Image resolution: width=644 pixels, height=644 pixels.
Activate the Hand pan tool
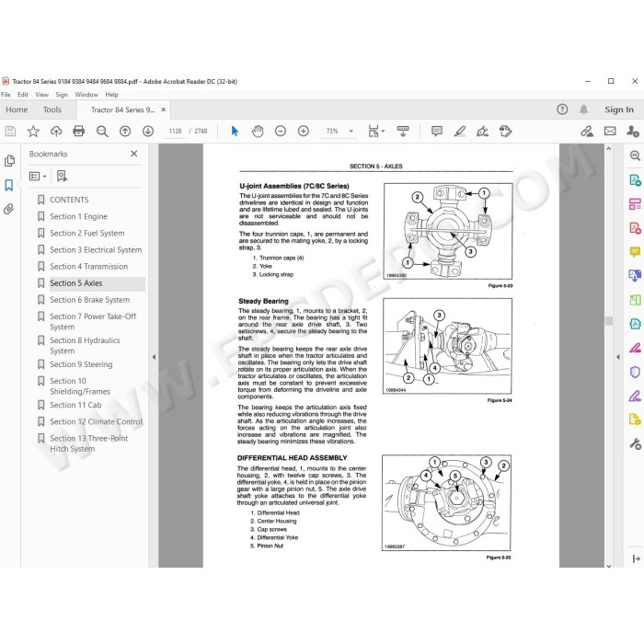point(258,132)
